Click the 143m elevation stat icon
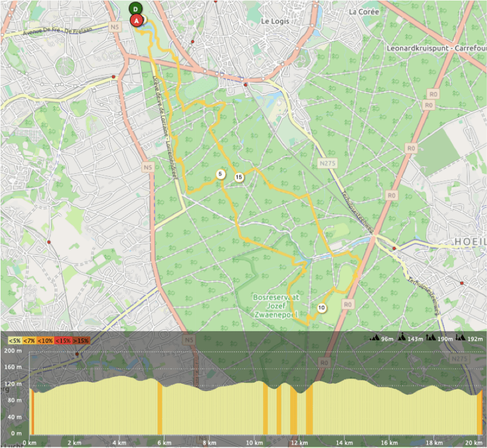487x448 pixels. (x=402, y=338)
